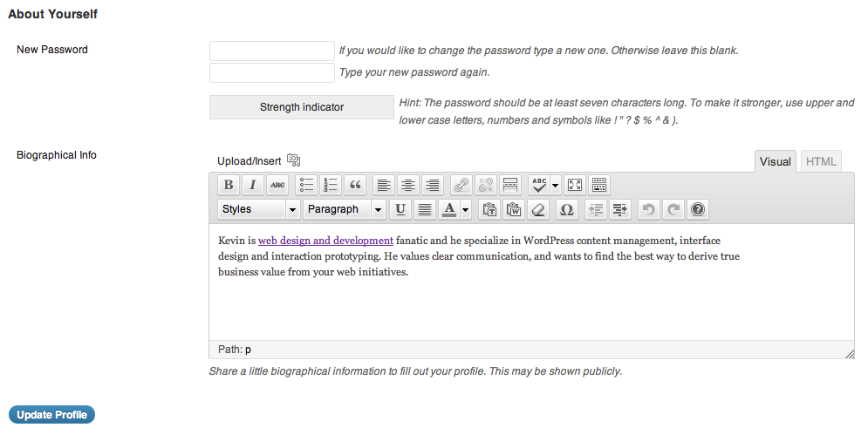Screen dimensions: 868x435
Task: Click the editor resize handle corner
Action: click(850, 354)
